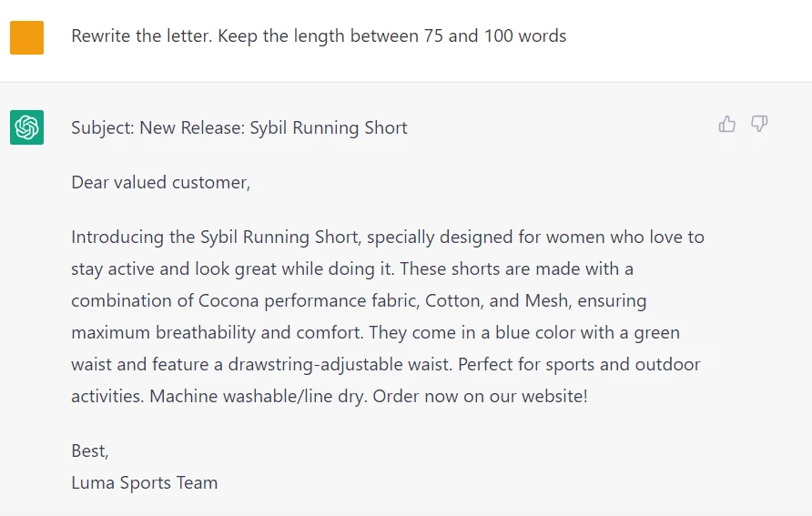Click the word "Mesh" in the paragraph

tap(546, 300)
